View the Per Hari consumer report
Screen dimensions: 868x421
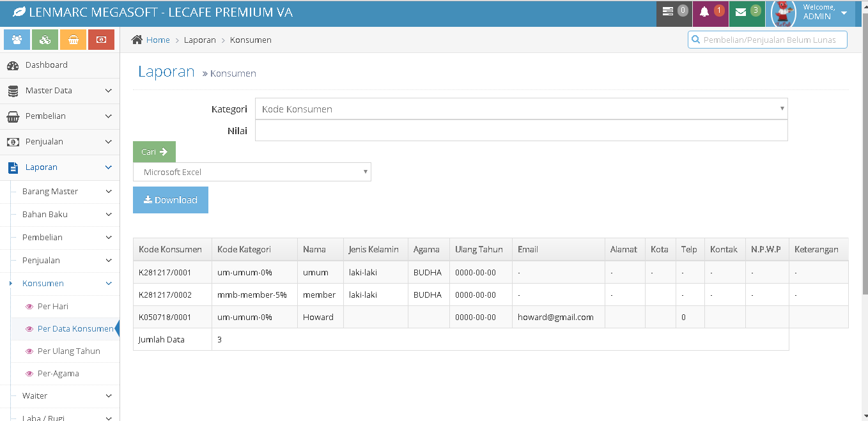coord(52,307)
